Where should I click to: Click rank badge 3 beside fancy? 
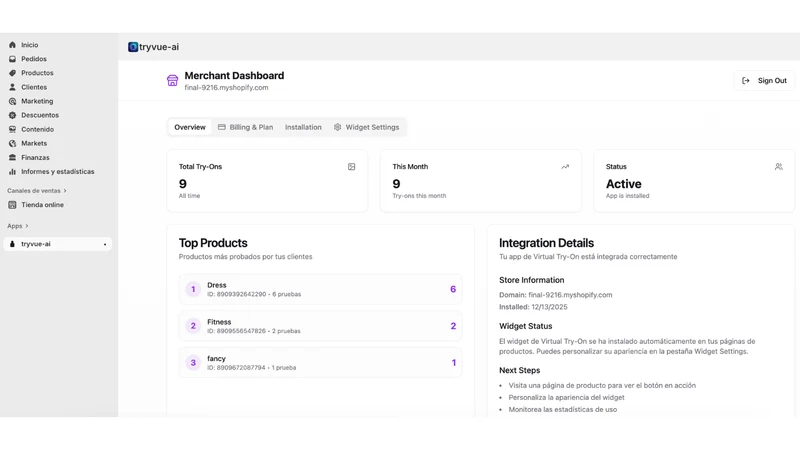[193, 363]
